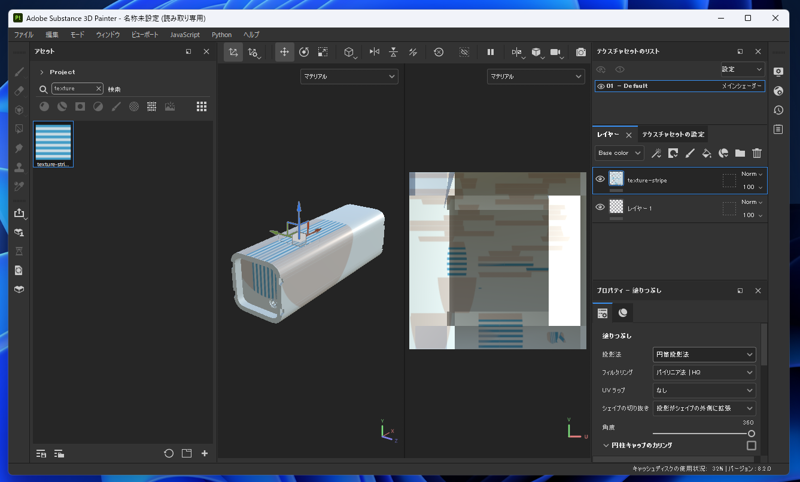Filter assets by environment image icon
Viewport: 800px width, 482px height.
(169, 106)
